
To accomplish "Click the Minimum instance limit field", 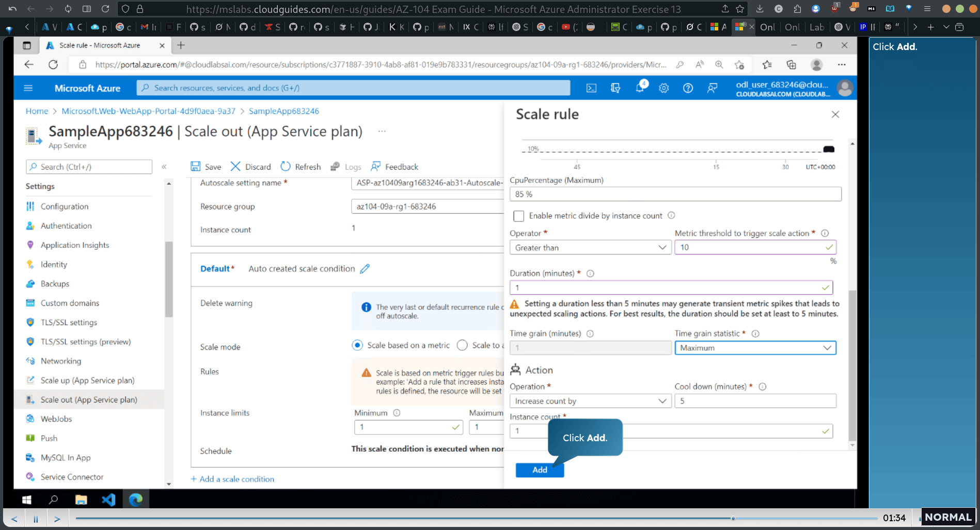I will 408,427.
